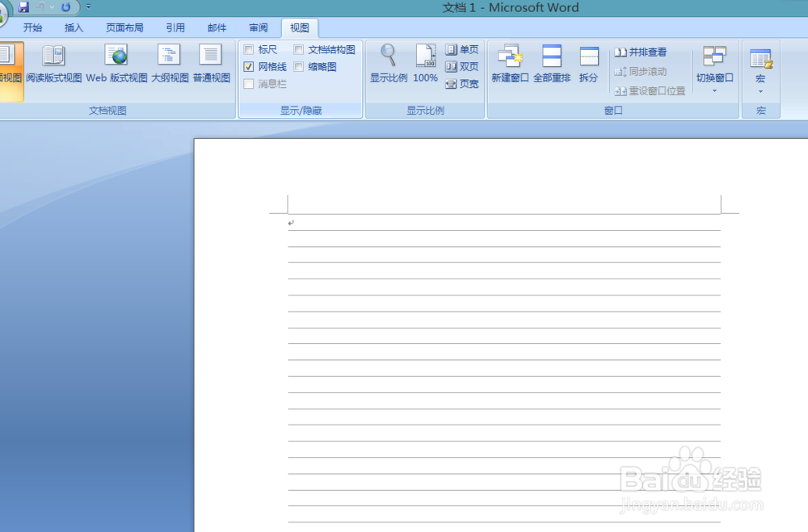Open the 邮件 ribbon tab
The height and width of the screenshot is (532, 808).
[217, 27]
